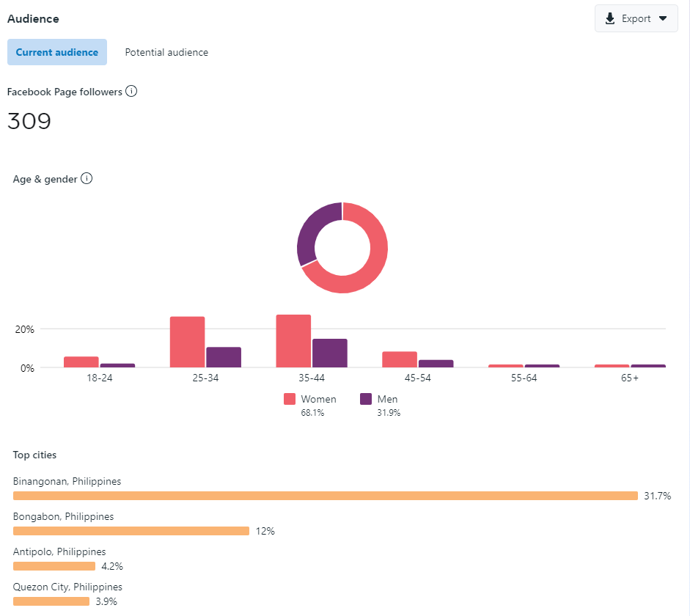Click the men bar for 25-34
This screenshot has height=616, width=690.
[x=224, y=357]
